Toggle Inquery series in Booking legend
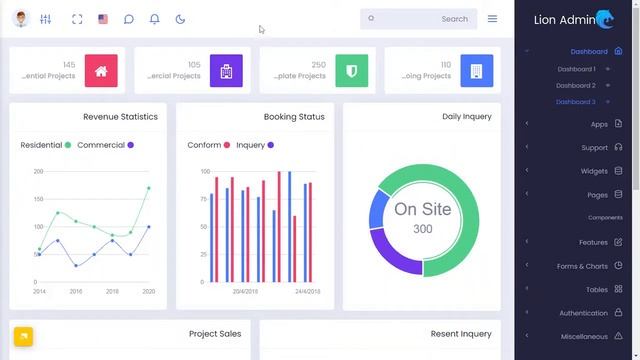Viewport: 640px width, 360px height. (255, 145)
